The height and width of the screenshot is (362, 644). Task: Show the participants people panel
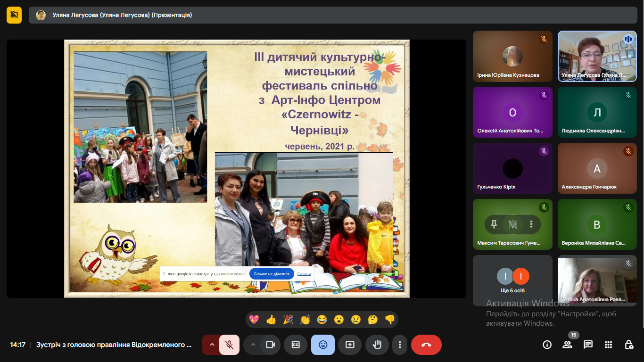point(567,345)
